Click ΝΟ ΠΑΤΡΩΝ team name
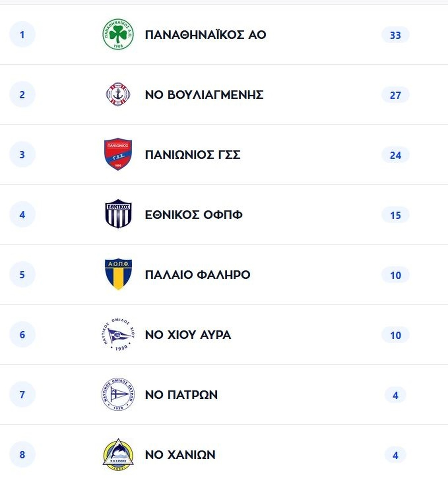The image size is (448, 484). click(181, 395)
